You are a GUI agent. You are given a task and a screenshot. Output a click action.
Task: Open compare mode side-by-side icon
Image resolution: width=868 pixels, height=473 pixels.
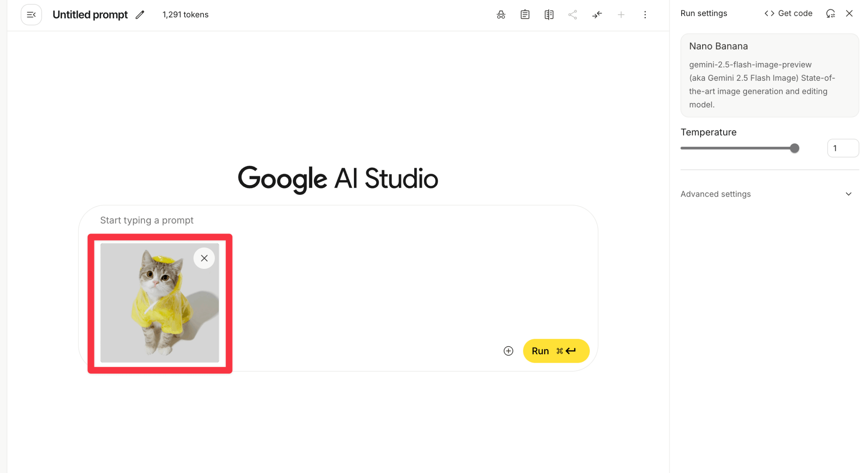pyautogui.click(x=549, y=15)
